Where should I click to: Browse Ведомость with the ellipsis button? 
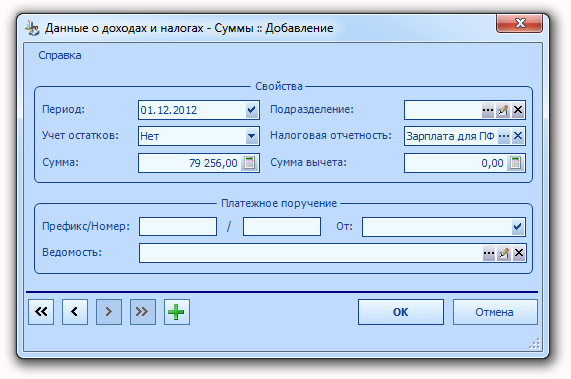tap(489, 253)
